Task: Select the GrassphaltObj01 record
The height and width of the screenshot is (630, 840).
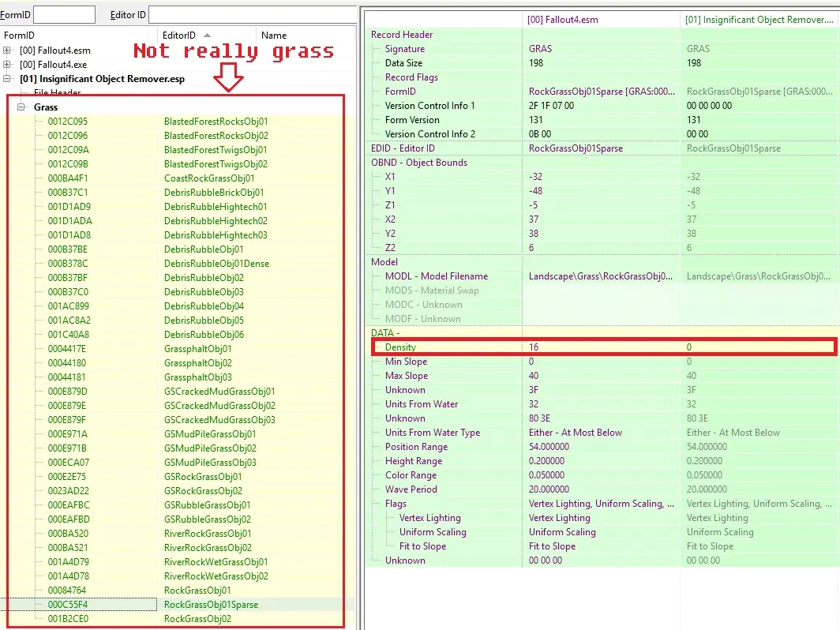Action: coord(197,349)
